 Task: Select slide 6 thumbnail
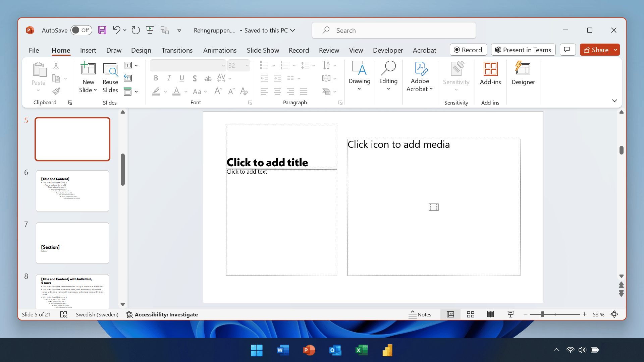point(72,191)
